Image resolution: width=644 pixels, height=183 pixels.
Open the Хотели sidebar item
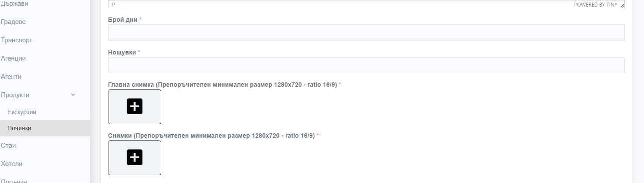(12, 164)
